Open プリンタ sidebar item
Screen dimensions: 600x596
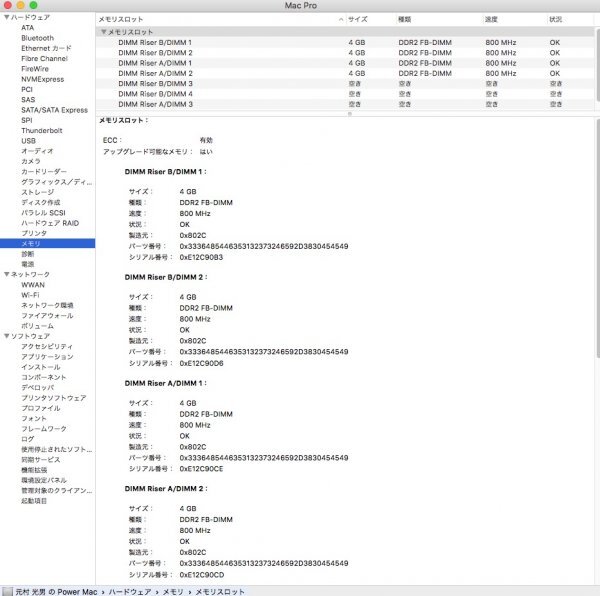(34, 233)
